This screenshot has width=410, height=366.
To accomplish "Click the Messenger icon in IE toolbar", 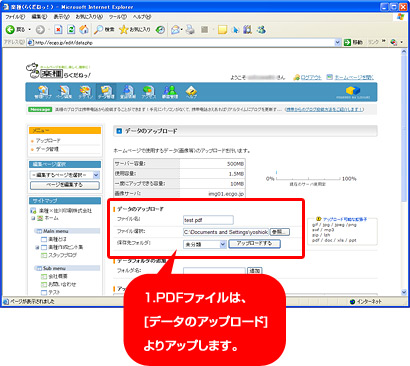I will coord(261,30).
